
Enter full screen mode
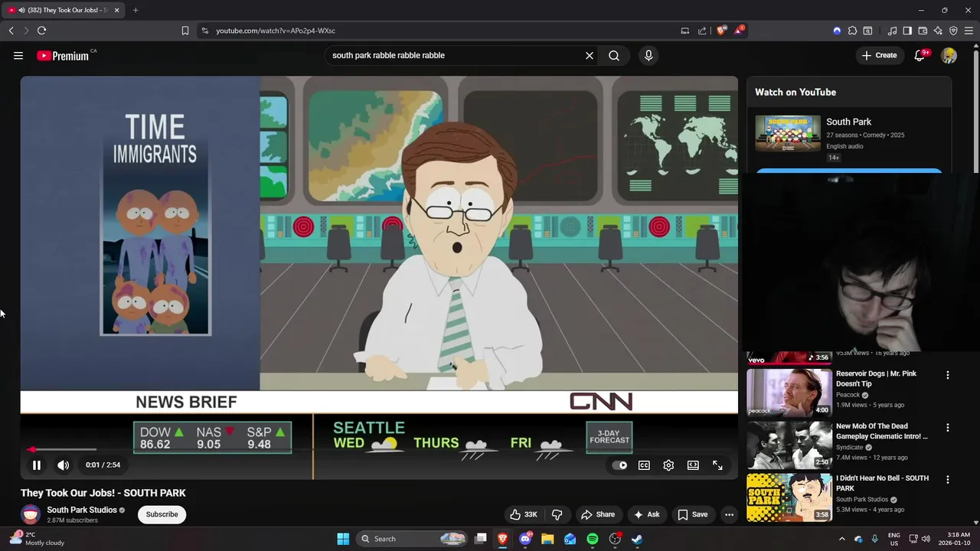(x=717, y=465)
